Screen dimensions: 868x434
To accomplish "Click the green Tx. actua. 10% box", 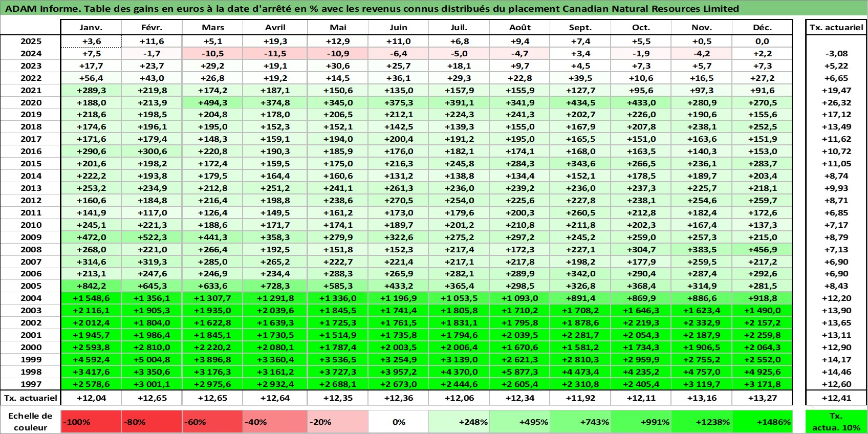I will tap(836, 422).
